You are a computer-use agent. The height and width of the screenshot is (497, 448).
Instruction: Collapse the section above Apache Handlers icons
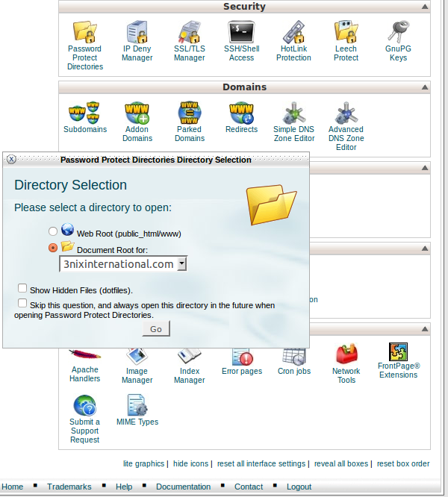(x=425, y=329)
